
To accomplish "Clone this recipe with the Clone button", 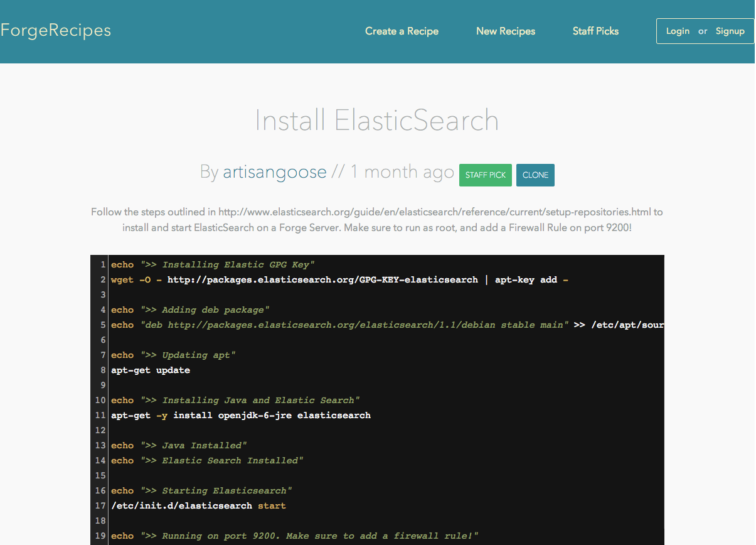I will click(535, 175).
